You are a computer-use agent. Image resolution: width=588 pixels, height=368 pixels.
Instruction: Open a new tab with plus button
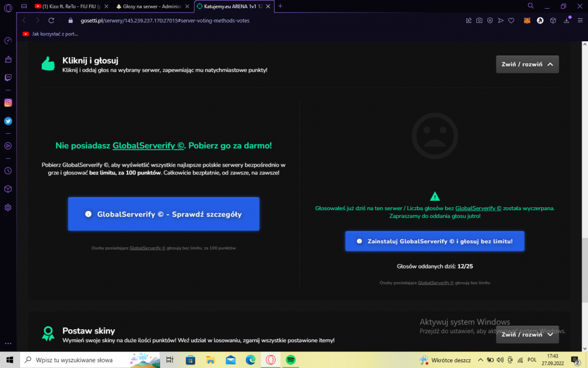(280, 6)
